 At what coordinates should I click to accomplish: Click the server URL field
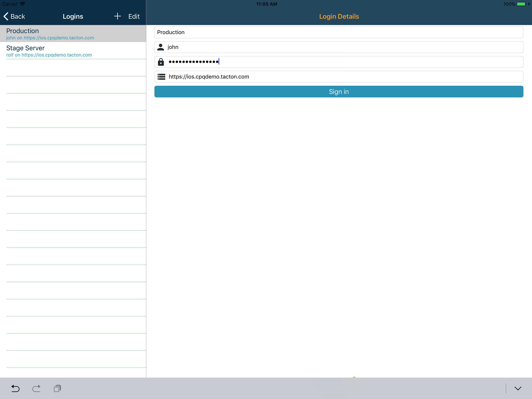tap(339, 77)
